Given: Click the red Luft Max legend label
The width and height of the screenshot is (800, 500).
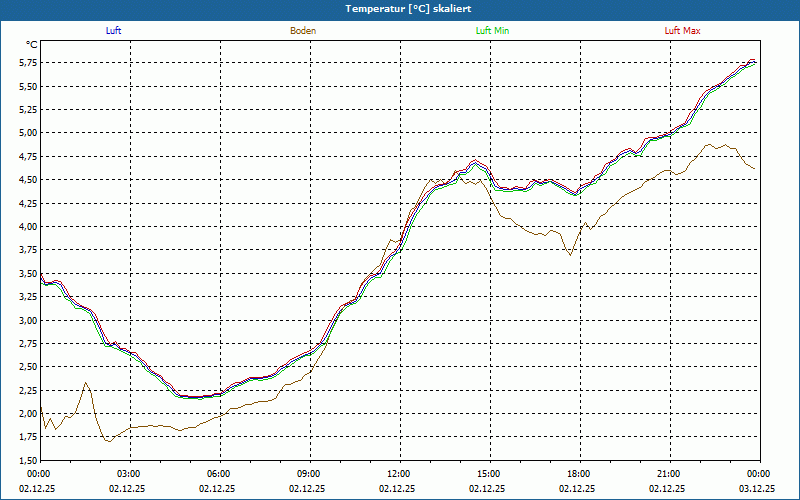Looking at the screenshot, I should pos(682,31).
